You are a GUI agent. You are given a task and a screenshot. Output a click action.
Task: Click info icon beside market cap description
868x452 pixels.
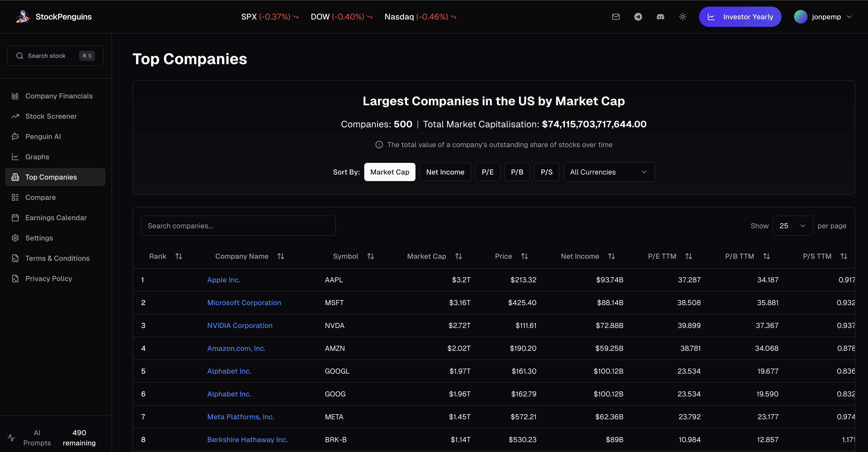click(x=379, y=145)
